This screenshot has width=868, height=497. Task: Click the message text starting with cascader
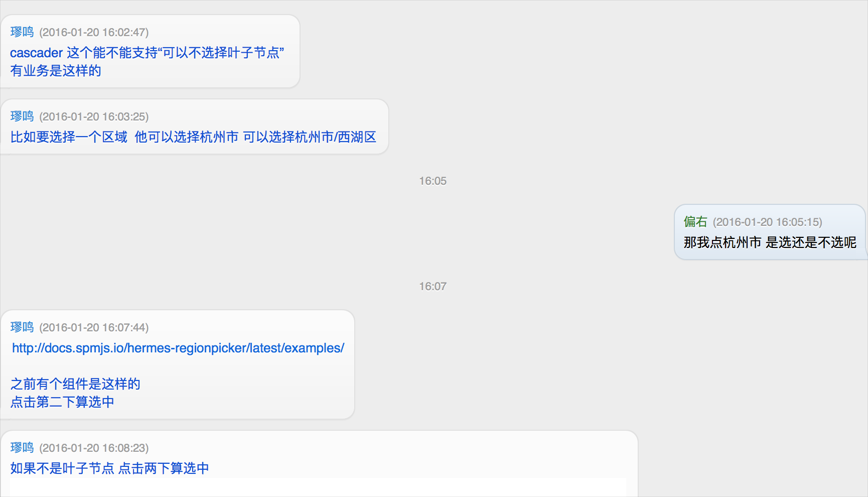pyautogui.click(x=147, y=53)
